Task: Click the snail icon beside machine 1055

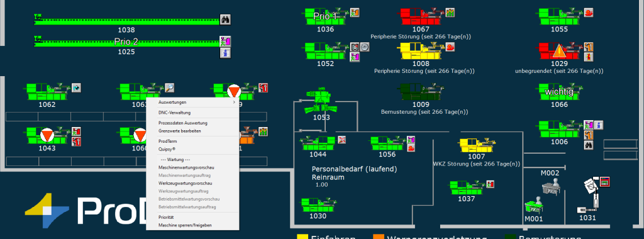Action: point(589,13)
